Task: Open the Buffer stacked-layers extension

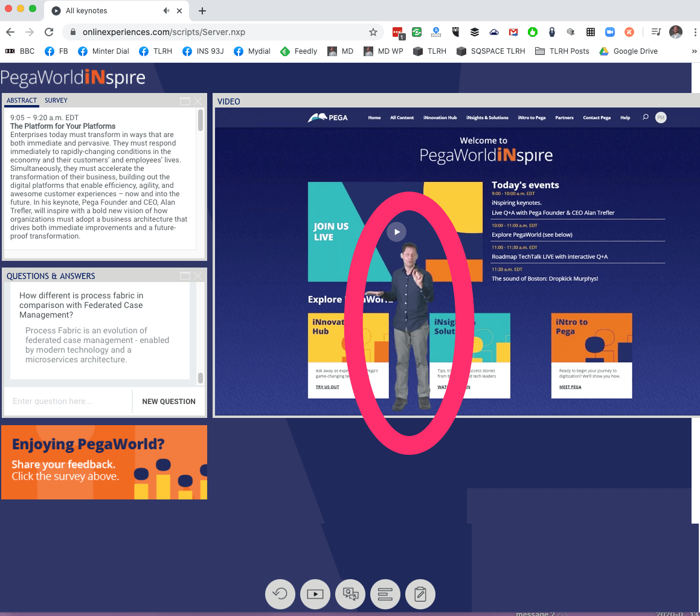Action: point(475,32)
